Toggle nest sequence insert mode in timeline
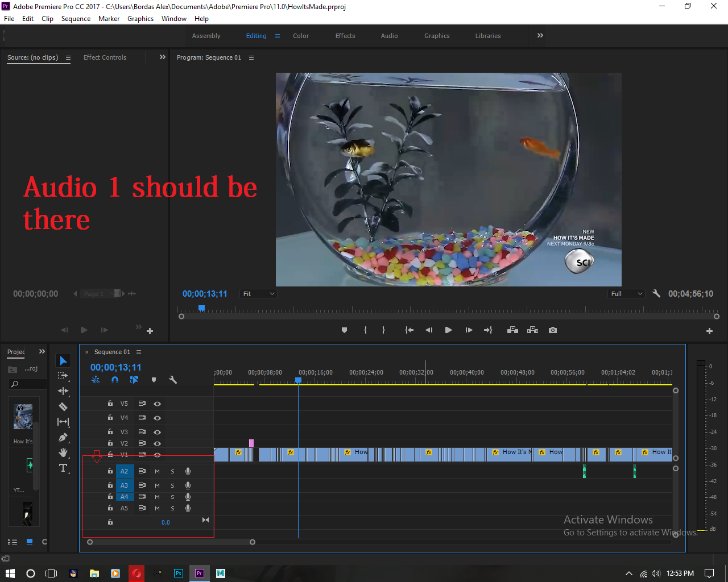The image size is (728, 582). tap(96, 380)
